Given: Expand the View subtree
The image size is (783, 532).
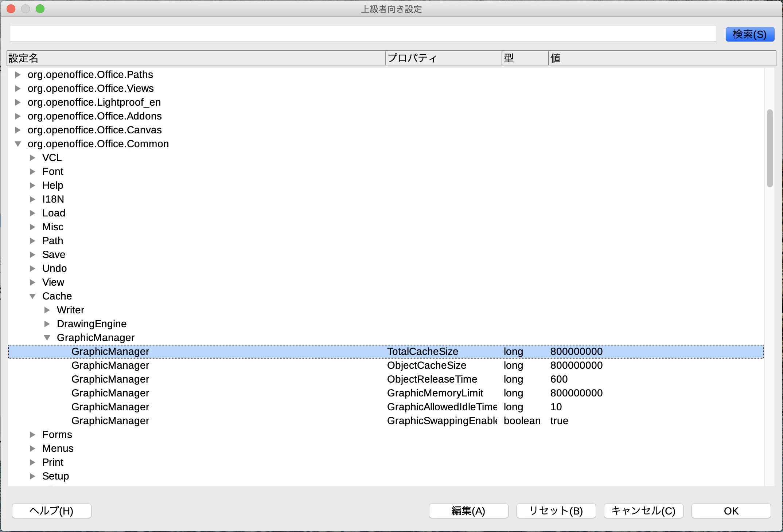Looking at the screenshot, I should click(x=32, y=282).
